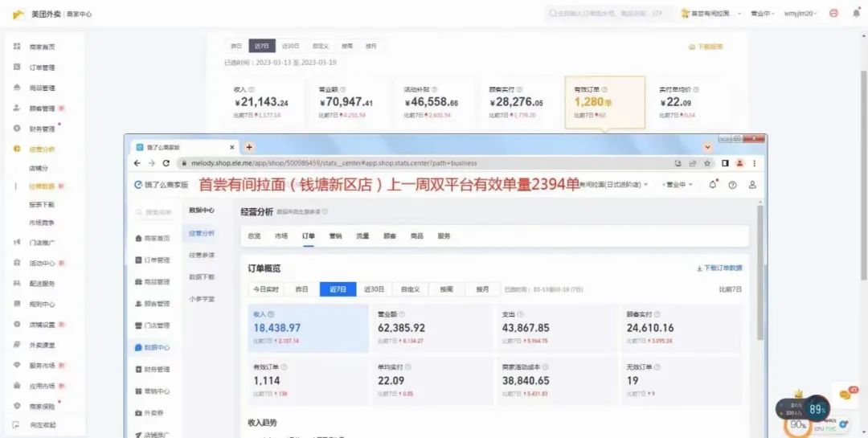The height and width of the screenshot is (438, 868).
Task: Select the Ele.me 营业额 62,385.92 card
Action: pos(431,329)
